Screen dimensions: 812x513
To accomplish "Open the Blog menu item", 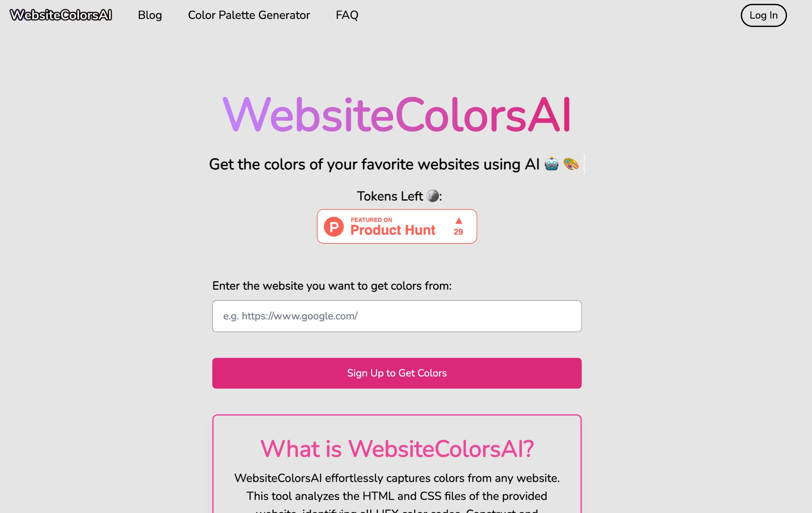I will 149,15.
